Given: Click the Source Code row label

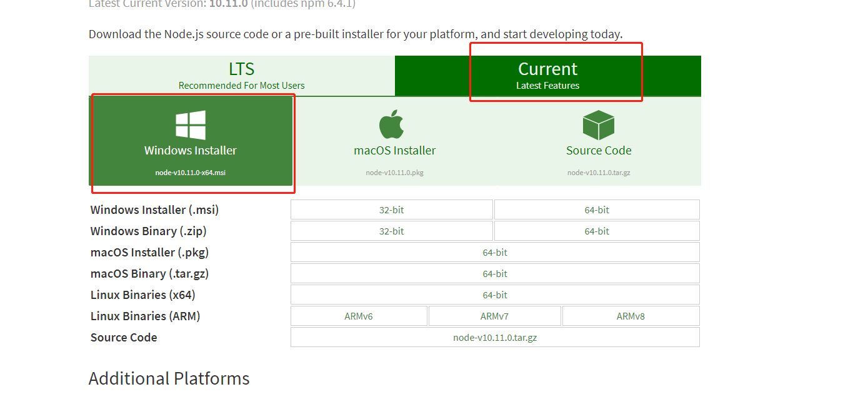Looking at the screenshot, I should point(124,338).
